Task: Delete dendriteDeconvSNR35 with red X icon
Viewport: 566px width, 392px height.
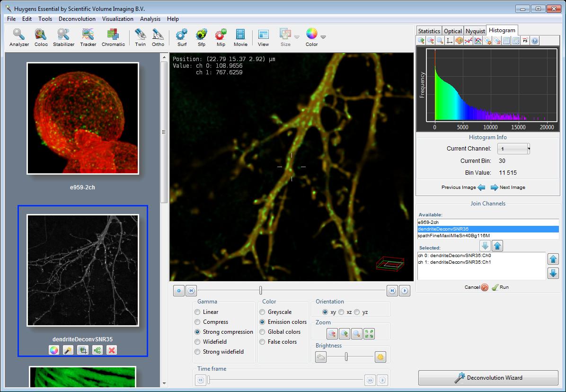Action: (112, 350)
